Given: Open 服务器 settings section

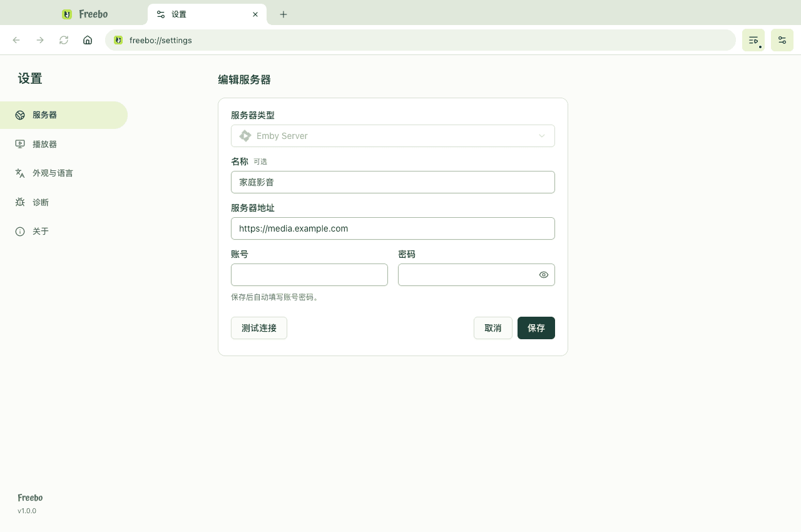Looking at the screenshot, I should (64, 115).
